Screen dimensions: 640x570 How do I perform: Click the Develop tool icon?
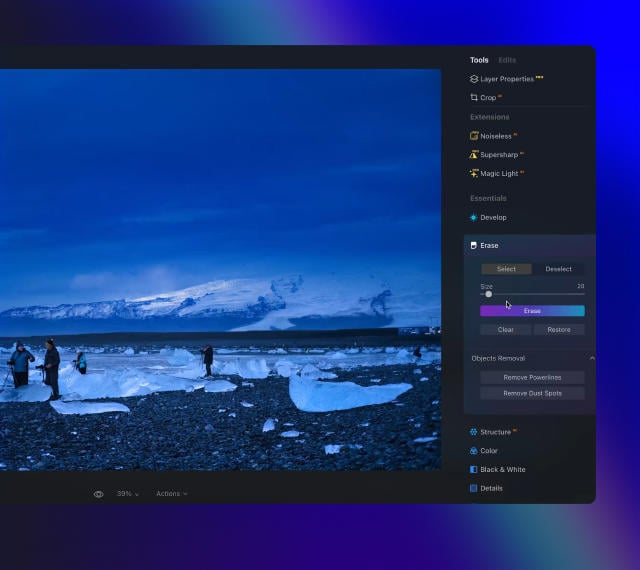[x=473, y=218]
